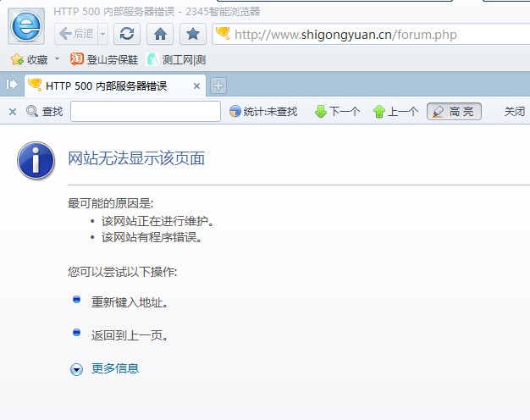
Task: Toggle the 高亮 highlight button
Action: pyautogui.click(x=454, y=111)
